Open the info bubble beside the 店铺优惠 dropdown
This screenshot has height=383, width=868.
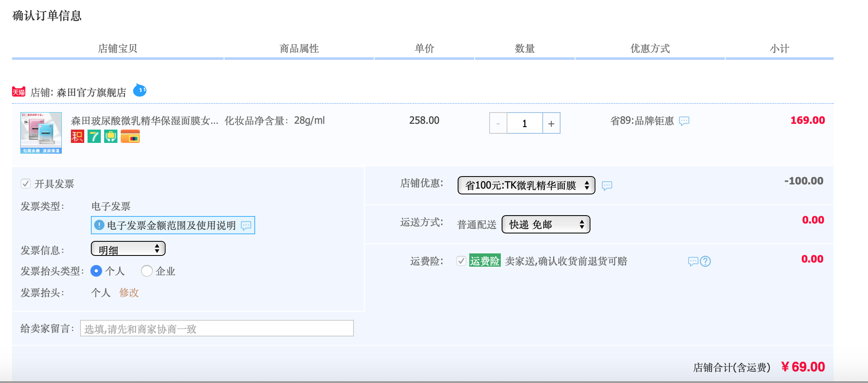(607, 186)
